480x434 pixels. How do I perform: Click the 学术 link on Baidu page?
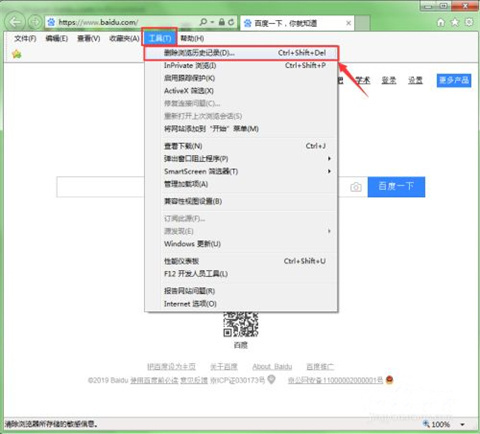tap(362, 80)
